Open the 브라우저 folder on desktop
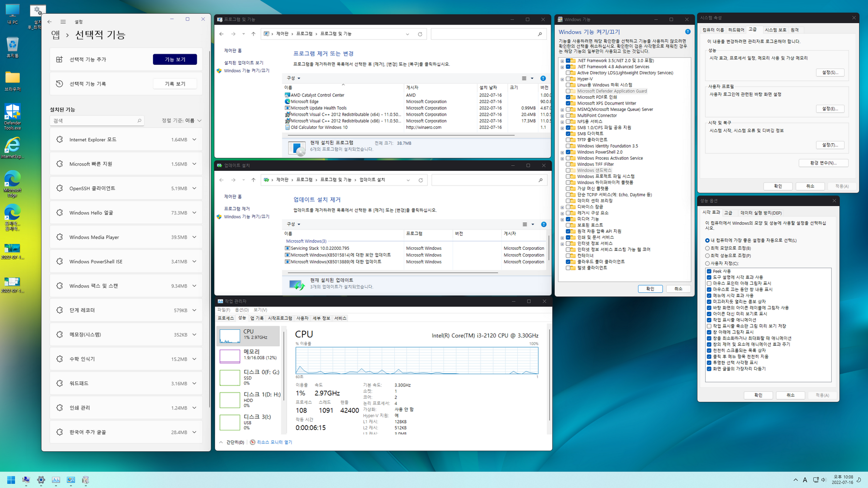This screenshot has width=868, height=488. [12, 81]
